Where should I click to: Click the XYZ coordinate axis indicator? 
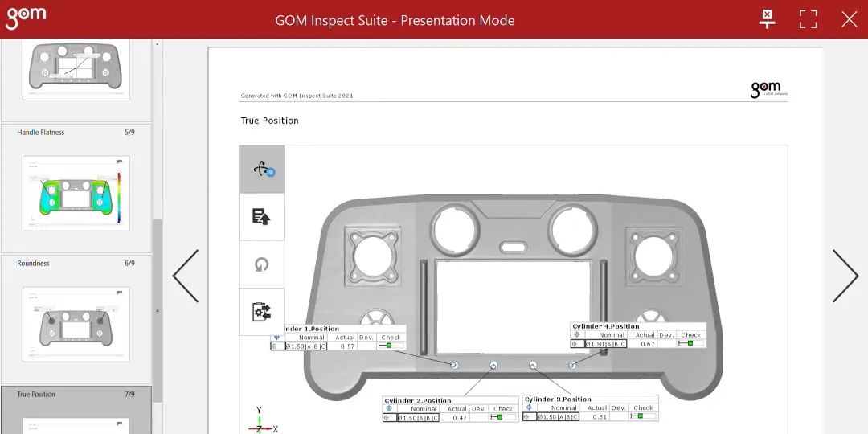pyautogui.click(x=262, y=420)
